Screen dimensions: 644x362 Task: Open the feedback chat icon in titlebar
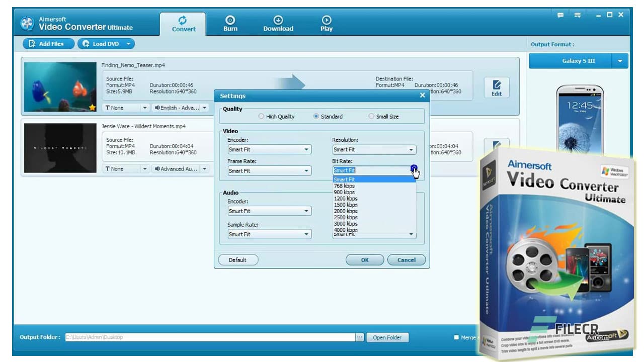point(560,15)
